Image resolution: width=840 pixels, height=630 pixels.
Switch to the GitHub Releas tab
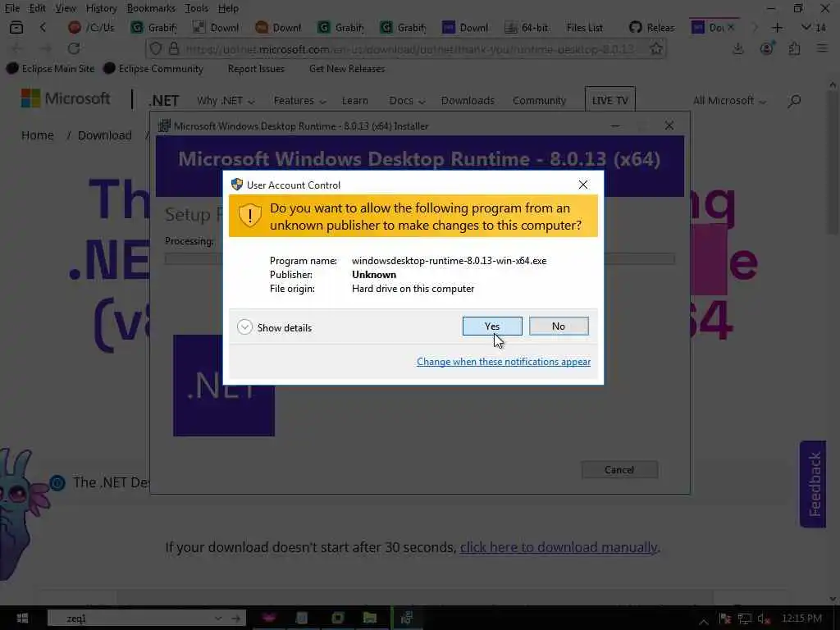click(651, 27)
